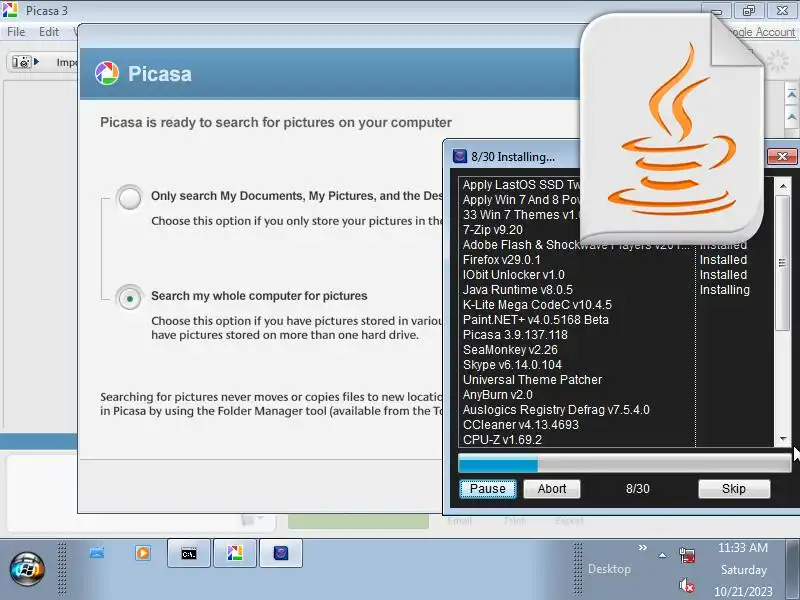Select 'CPU-Z v1.69.2' entry

click(x=502, y=440)
